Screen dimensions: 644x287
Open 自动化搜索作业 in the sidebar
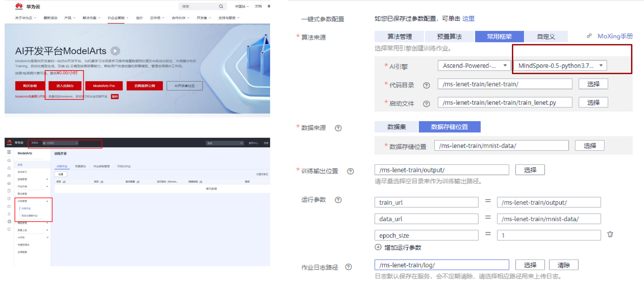tap(29, 216)
